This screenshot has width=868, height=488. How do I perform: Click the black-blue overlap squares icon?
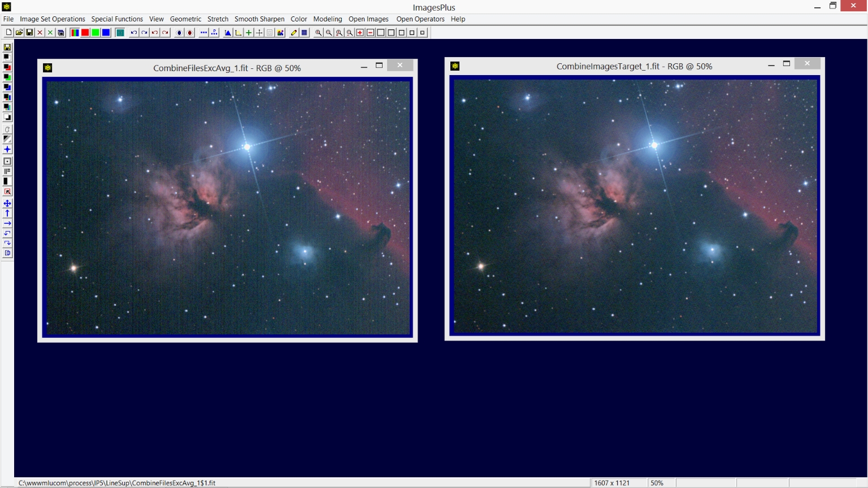tap(7, 87)
